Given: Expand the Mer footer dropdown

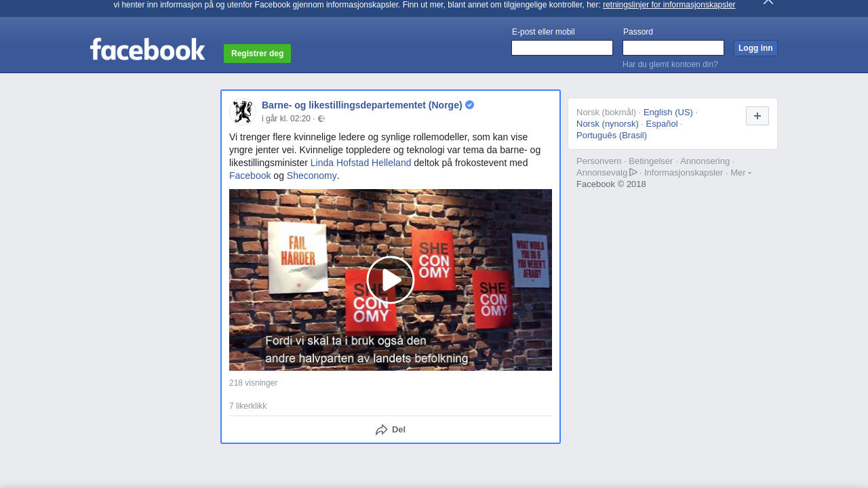Looking at the screenshot, I should (740, 173).
